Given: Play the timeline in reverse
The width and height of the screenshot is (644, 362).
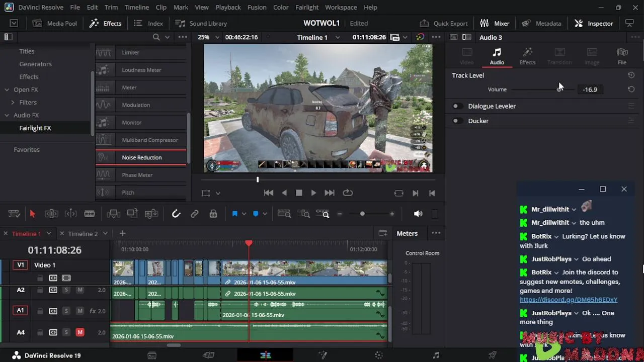Looking at the screenshot, I should pos(284,193).
